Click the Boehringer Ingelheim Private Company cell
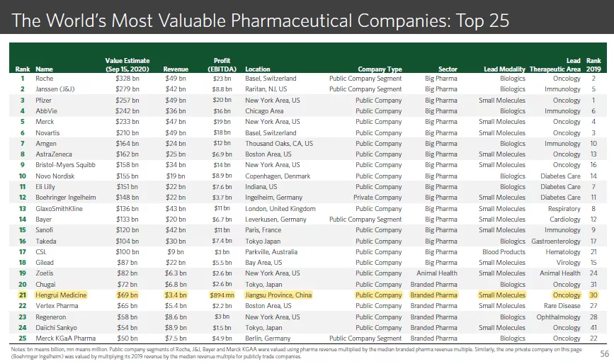Screen dimensions: 614x364 pos(377,198)
